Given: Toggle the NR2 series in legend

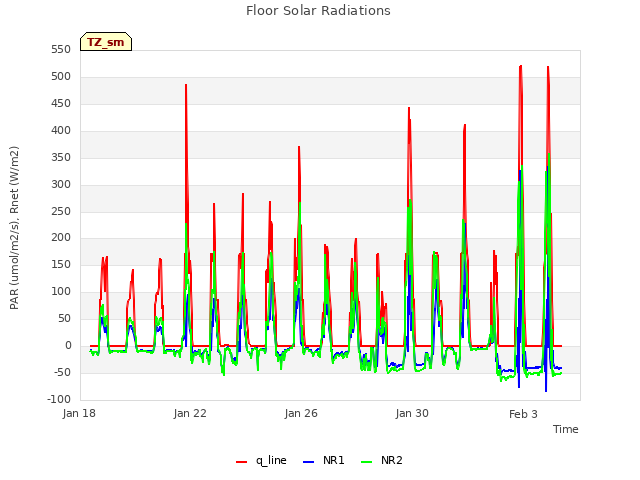Looking at the screenshot, I should click(x=382, y=460).
